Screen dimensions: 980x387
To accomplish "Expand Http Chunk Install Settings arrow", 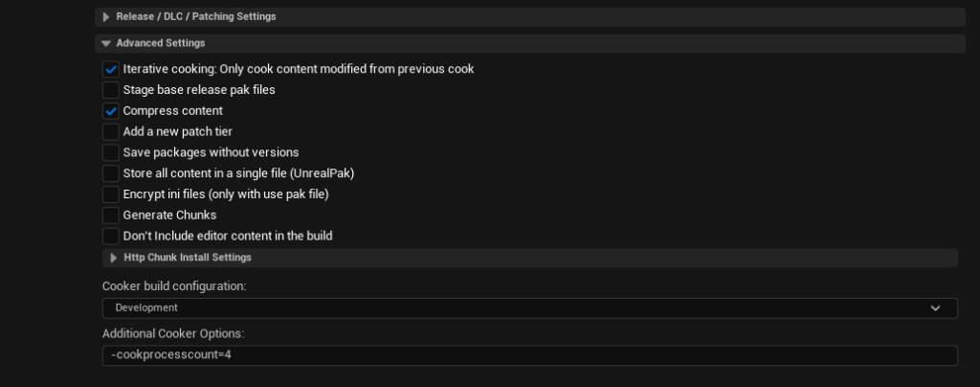I will coord(113,258).
